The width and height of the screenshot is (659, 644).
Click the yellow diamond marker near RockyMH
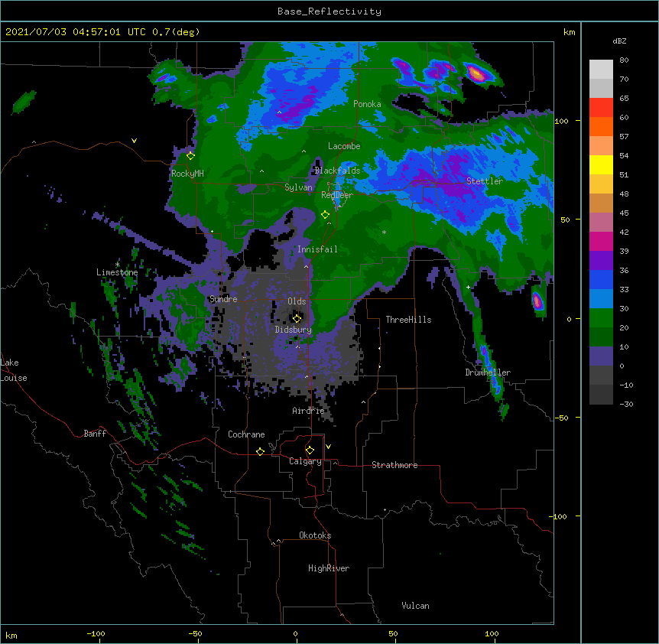pyautogui.click(x=190, y=156)
